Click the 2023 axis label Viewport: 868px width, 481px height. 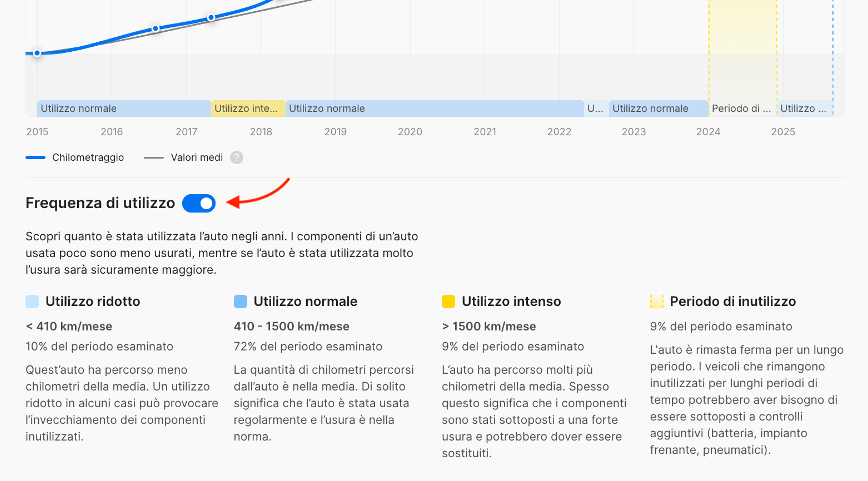[x=634, y=131]
